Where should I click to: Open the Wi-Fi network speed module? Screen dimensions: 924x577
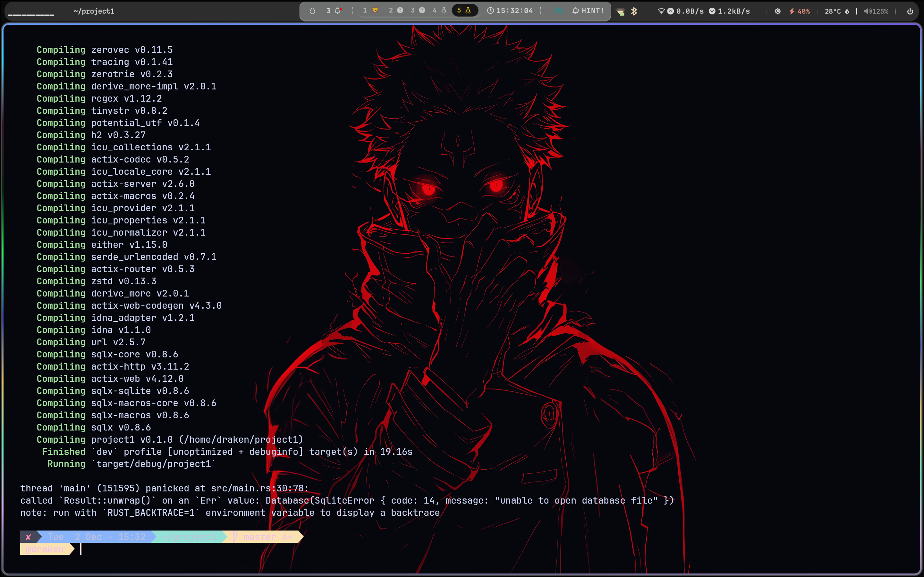705,11
